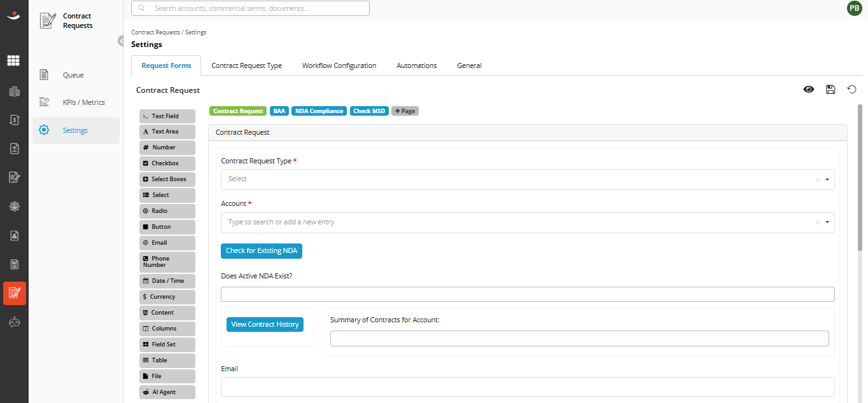Open the warning document icon in left rail

coord(14,235)
